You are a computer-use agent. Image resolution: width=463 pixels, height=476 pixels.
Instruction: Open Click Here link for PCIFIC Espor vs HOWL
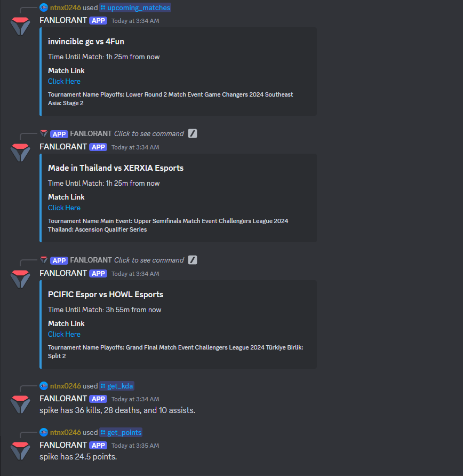pos(64,334)
